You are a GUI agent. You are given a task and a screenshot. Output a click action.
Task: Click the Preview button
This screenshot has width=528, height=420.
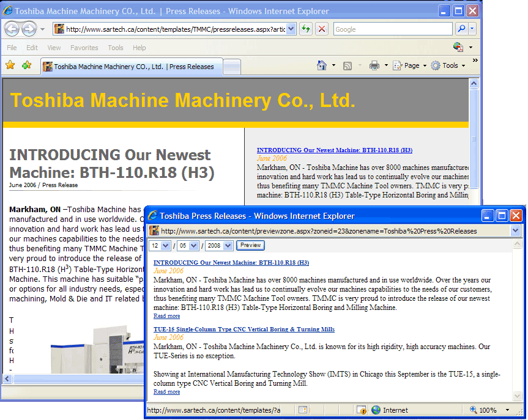point(250,245)
